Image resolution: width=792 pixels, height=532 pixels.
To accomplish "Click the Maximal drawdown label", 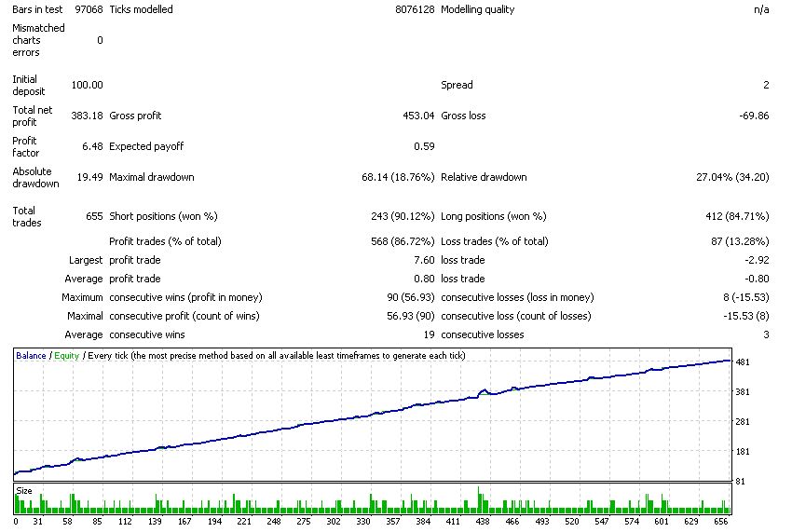I will [x=152, y=177].
